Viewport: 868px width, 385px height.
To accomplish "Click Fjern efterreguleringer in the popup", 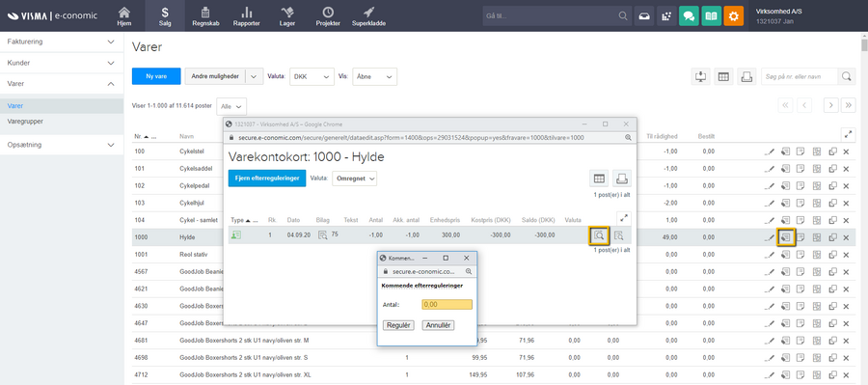I will pos(267,179).
